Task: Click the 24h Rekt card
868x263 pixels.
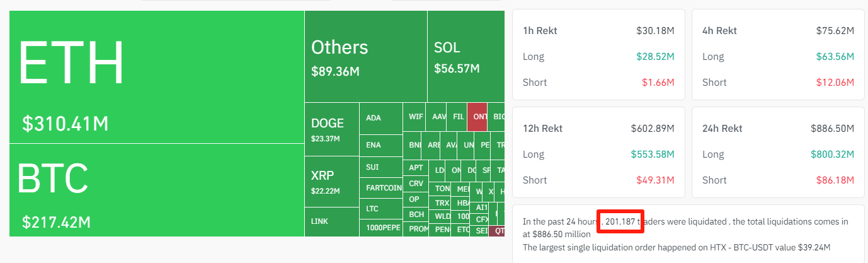Action: coord(778,154)
